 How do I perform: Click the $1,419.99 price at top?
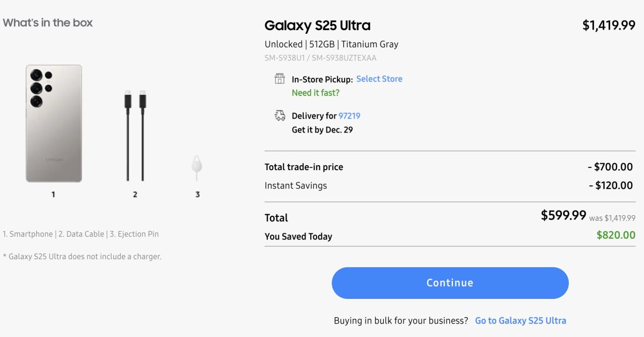[x=609, y=25]
